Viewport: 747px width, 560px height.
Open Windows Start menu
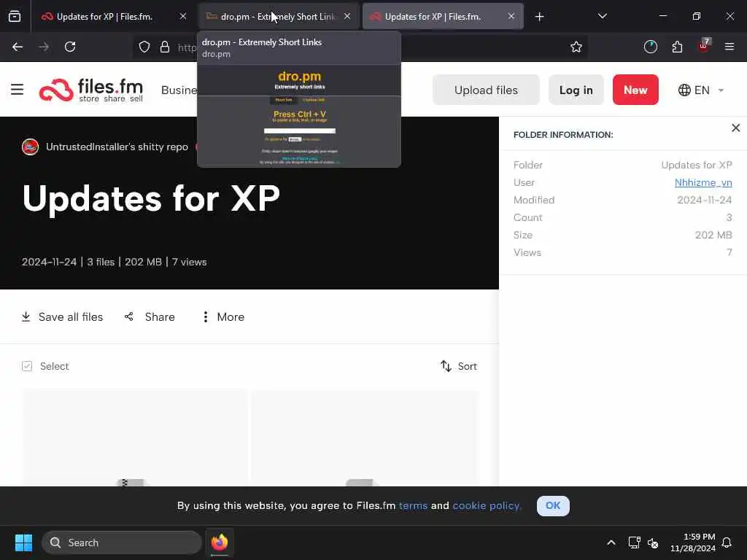(23, 542)
